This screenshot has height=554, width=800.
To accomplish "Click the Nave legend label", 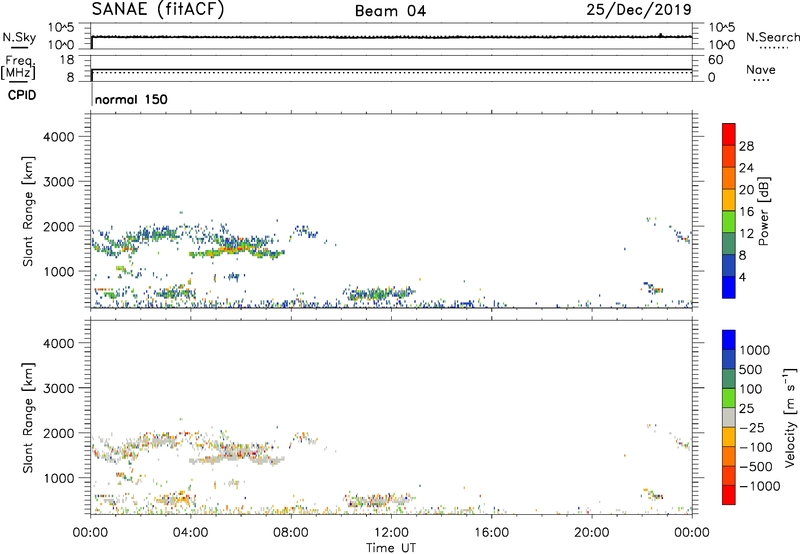I will 761,70.
